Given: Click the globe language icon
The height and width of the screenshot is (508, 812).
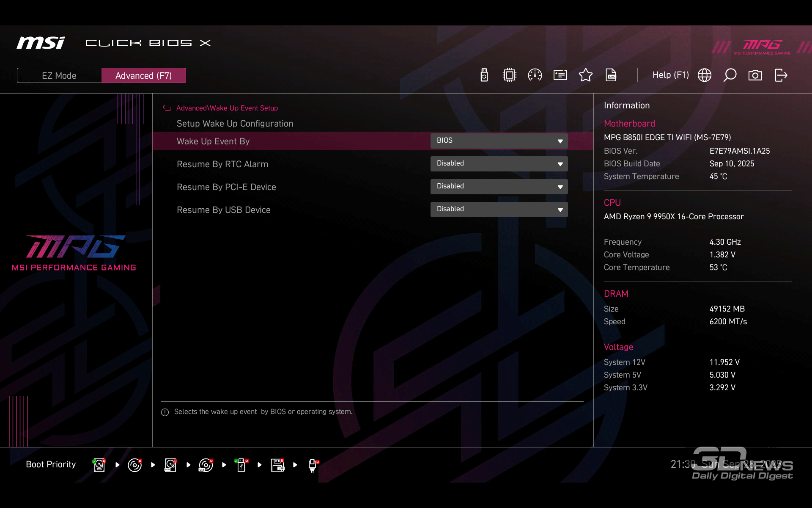Looking at the screenshot, I should point(705,75).
